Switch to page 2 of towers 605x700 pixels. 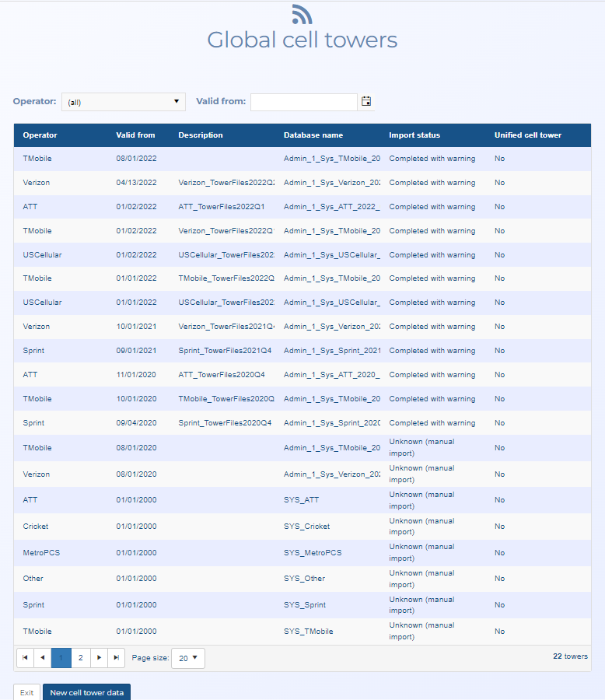(81, 658)
